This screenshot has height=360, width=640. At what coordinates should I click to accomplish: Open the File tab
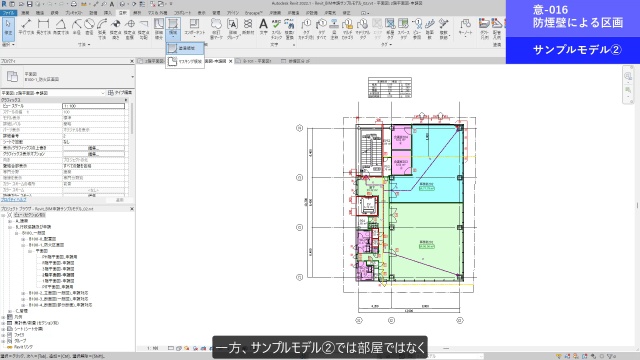[x=8, y=13]
